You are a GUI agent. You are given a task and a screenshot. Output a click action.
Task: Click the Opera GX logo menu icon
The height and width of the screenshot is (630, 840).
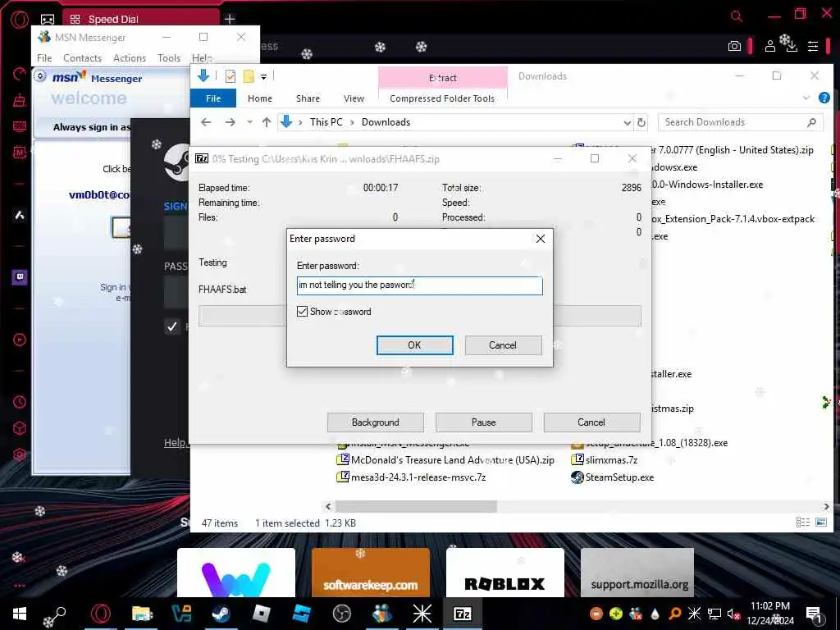click(20, 20)
